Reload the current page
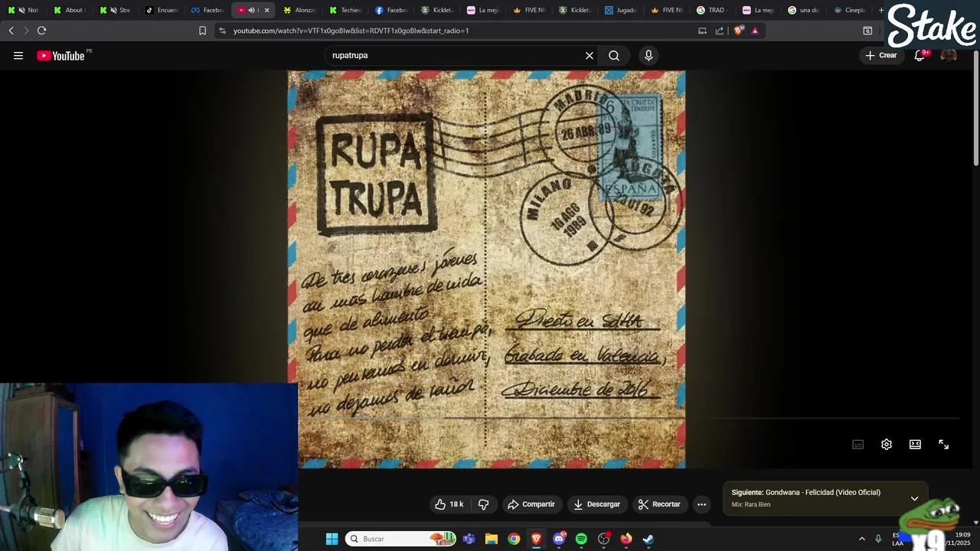This screenshot has width=980, height=551. click(41, 31)
